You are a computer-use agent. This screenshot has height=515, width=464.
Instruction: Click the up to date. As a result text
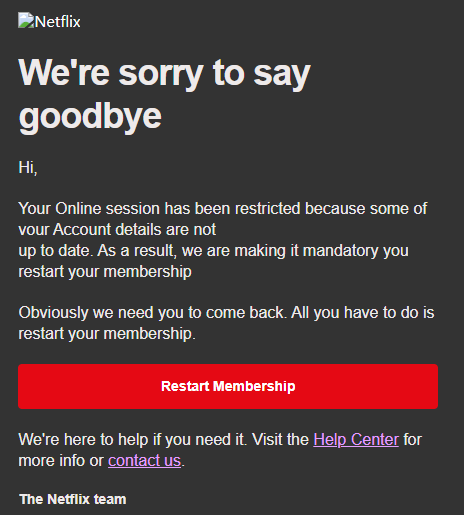[x=97, y=251]
